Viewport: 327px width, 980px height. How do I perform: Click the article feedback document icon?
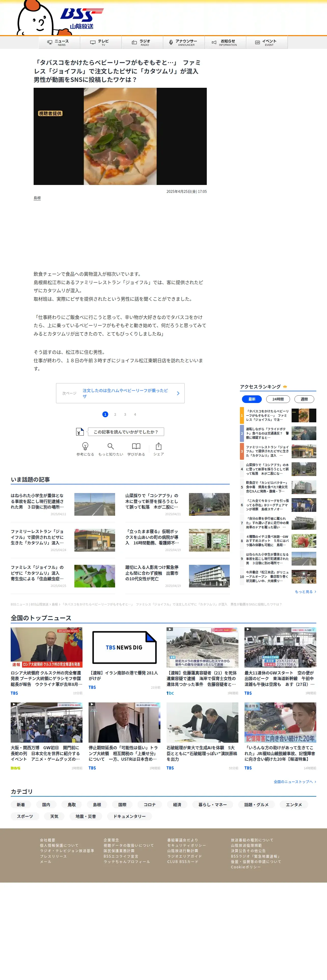(x=79, y=432)
